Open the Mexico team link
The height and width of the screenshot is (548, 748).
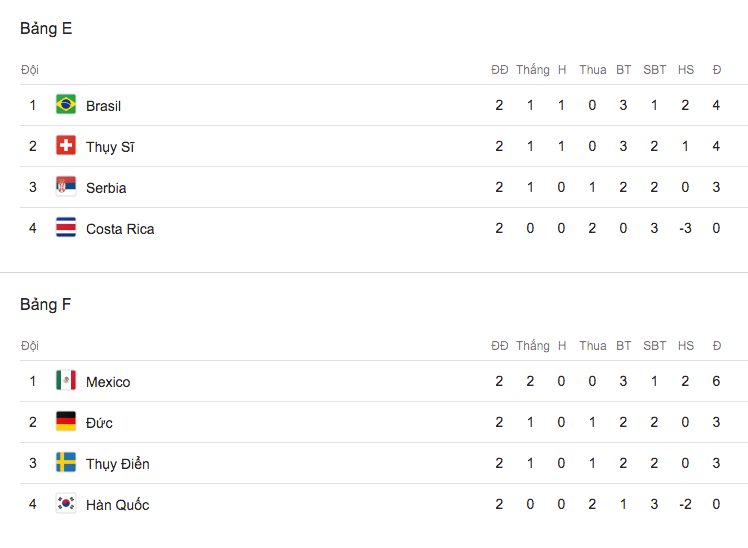pyautogui.click(x=108, y=382)
